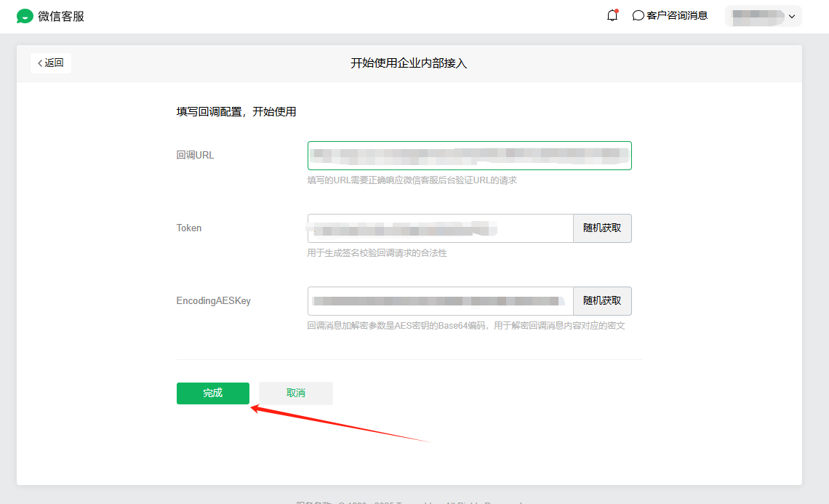The height and width of the screenshot is (504, 829).
Task: Click into the Token text field
Action: pos(440,228)
